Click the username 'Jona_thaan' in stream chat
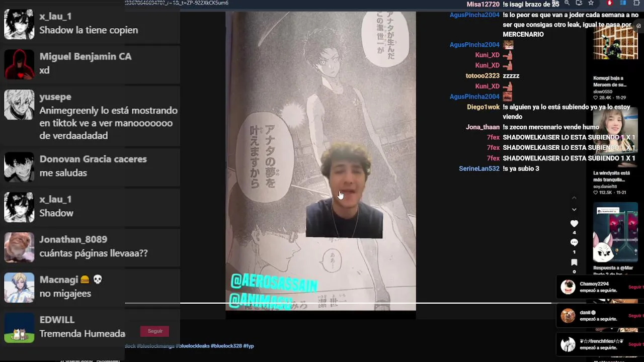The width and height of the screenshot is (644, 362). (483, 127)
